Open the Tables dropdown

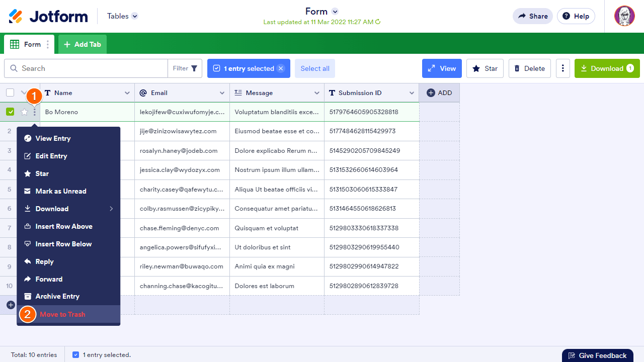(122, 16)
